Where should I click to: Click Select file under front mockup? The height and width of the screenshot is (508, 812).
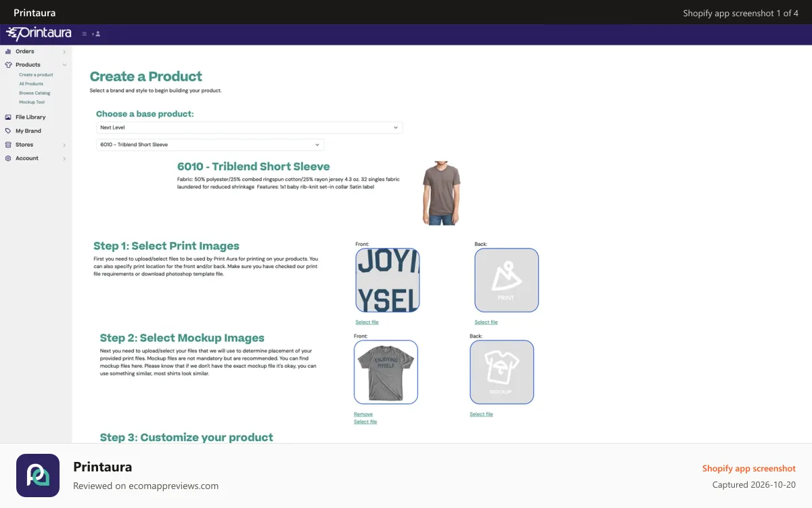coord(365,422)
